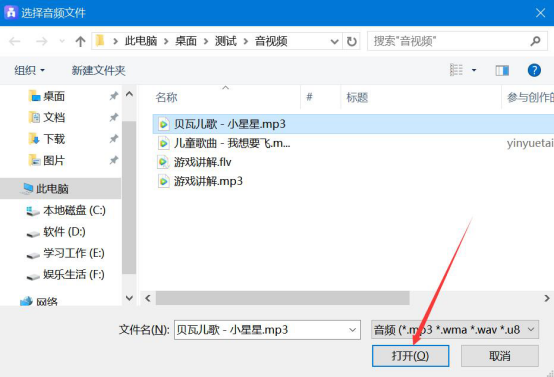Select 桌面 in the navigation pane
554x377 pixels.
pyautogui.click(x=54, y=96)
